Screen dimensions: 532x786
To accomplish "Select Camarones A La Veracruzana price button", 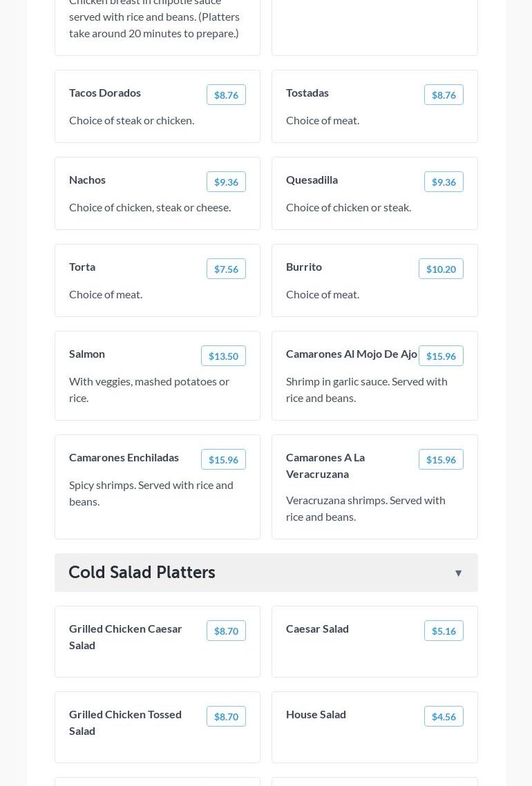I will tap(441, 460).
